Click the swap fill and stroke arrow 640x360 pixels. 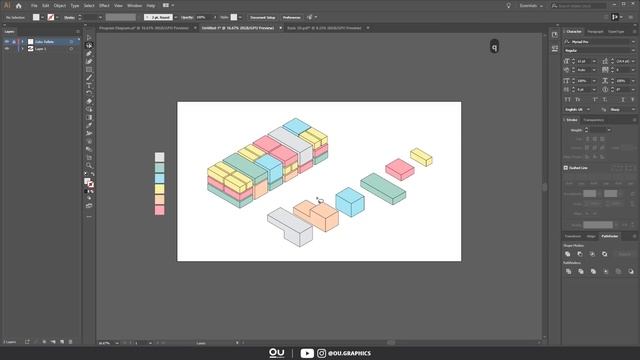click(x=92, y=174)
